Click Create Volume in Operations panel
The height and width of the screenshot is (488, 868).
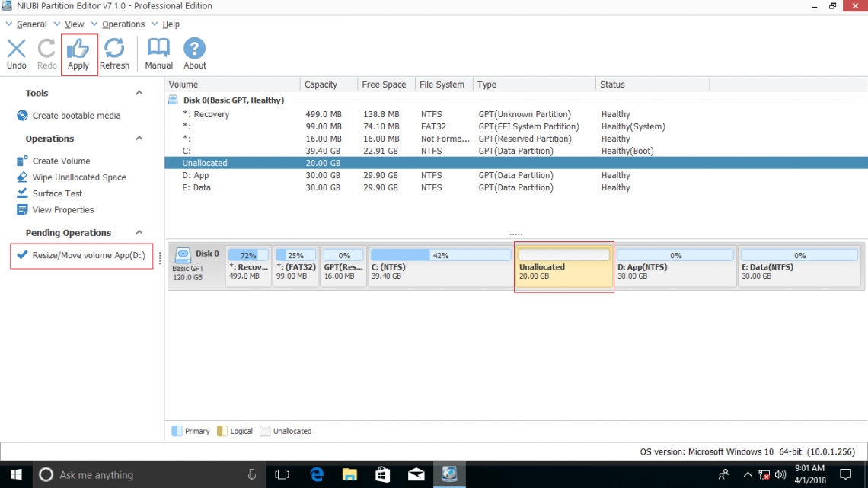[x=61, y=161]
